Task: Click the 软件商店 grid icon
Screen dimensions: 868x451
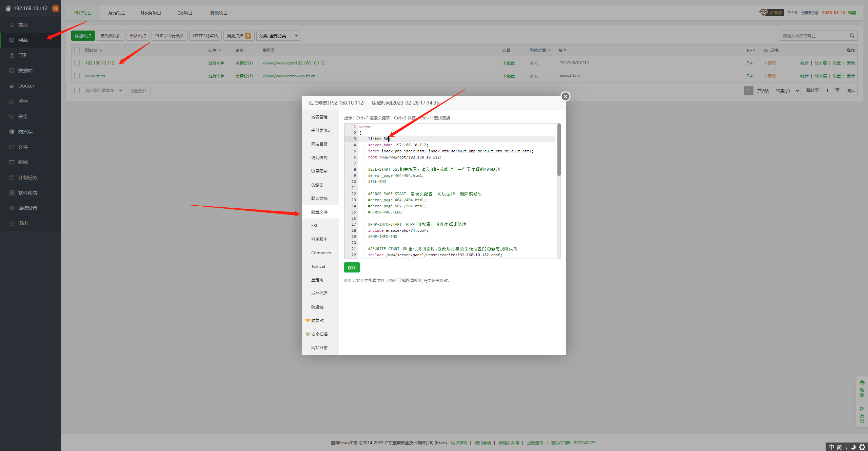Action: click(12, 193)
